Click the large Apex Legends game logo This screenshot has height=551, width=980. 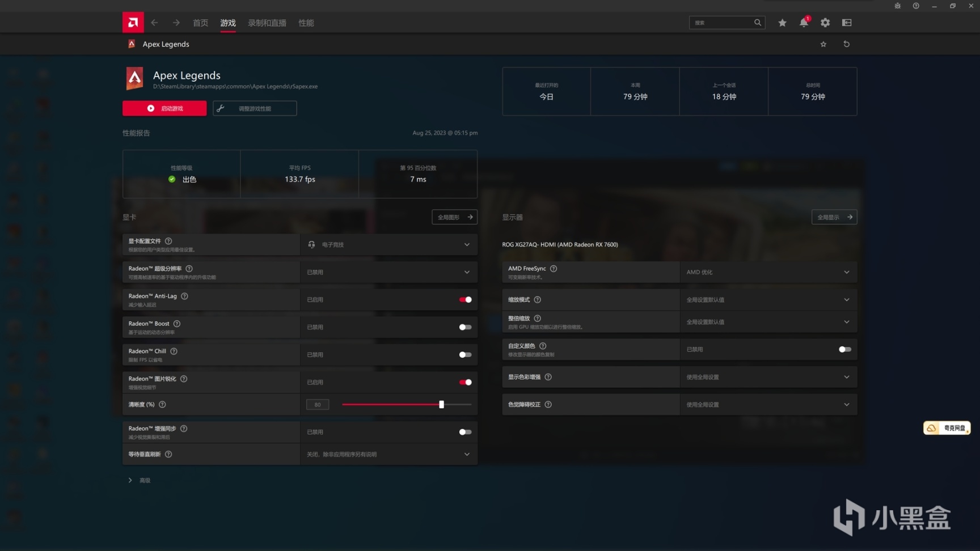[134, 79]
